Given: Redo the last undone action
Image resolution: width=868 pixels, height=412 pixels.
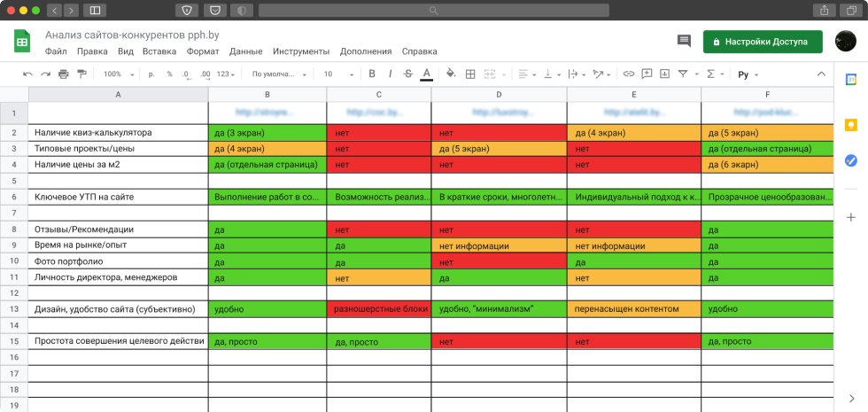Looking at the screenshot, I should click(x=45, y=74).
